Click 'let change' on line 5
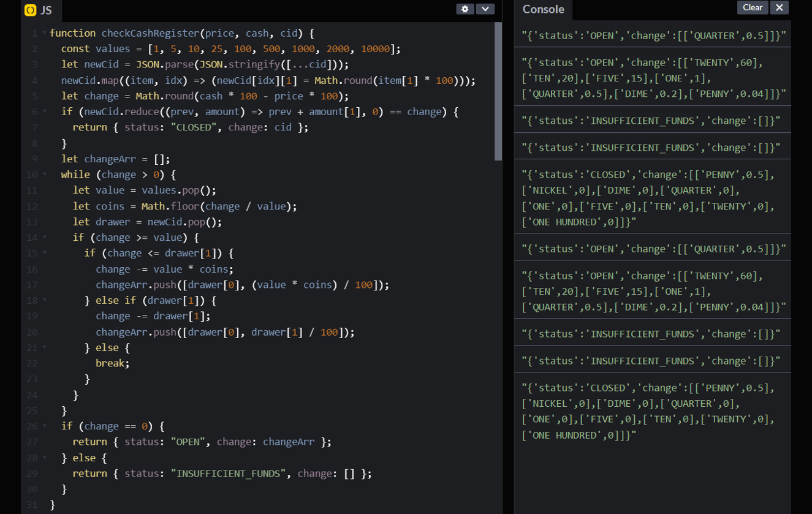Image resolution: width=812 pixels, height=514 pixels. coord(90,96)
